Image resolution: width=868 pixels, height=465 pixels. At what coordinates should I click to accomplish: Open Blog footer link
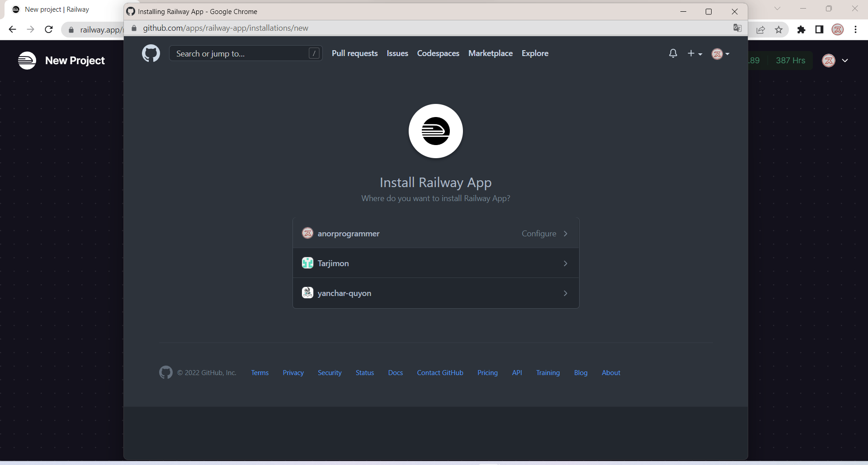coord(581,373)
